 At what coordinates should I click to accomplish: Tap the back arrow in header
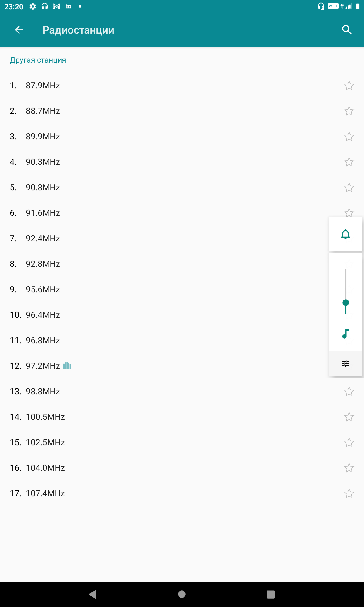pyautogui.click(x=19, y=30)
